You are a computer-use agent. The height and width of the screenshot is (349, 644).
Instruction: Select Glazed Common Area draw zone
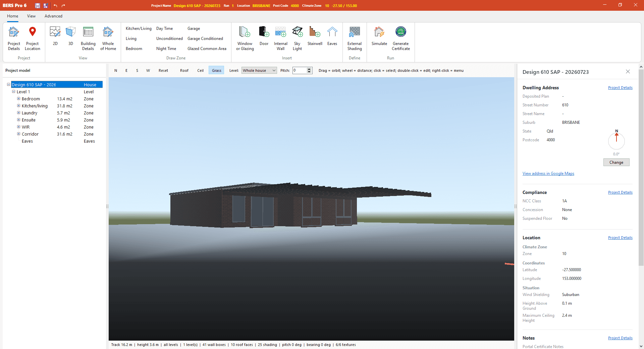207,49
